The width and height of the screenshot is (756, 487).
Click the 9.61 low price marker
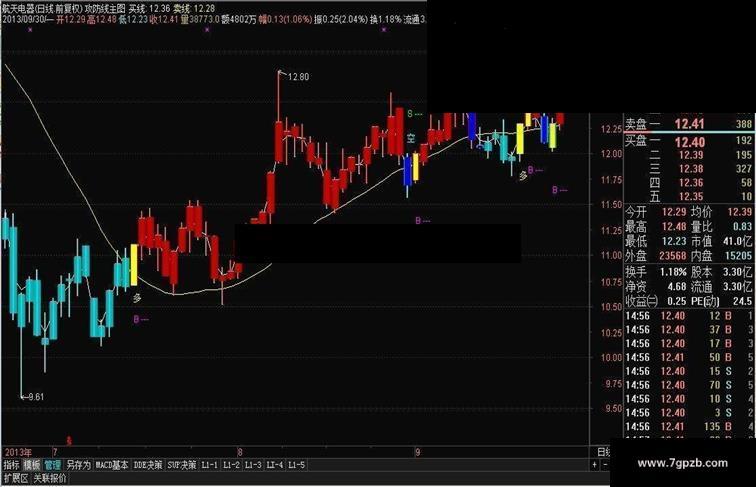click(x=36, y=397)
